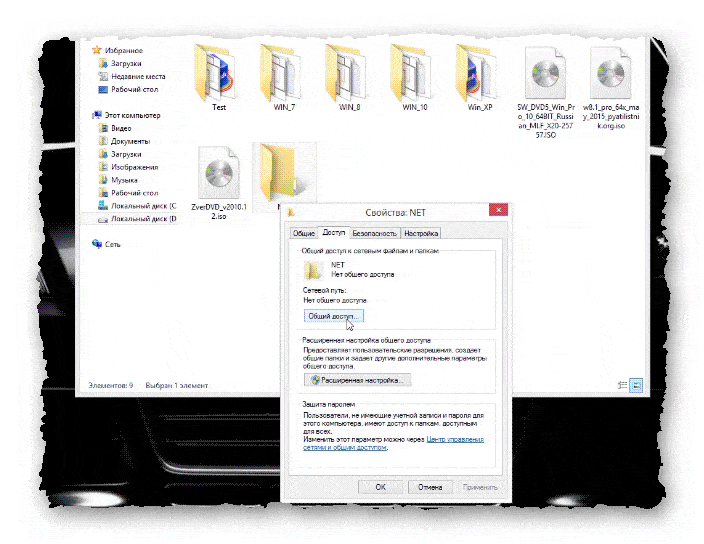Switch Explorer to details view icon
Image resolution: width=704 pixels, height=544 pixels.
(x=622, y=385)
